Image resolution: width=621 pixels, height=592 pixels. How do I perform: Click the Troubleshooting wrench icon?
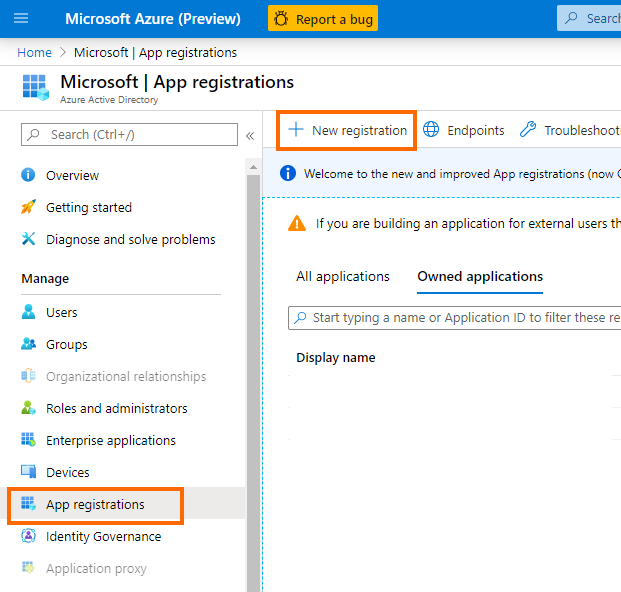point(528,129)
